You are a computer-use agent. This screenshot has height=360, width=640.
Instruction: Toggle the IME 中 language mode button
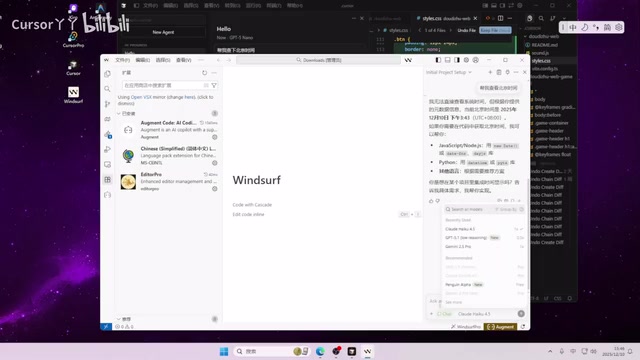573,27
